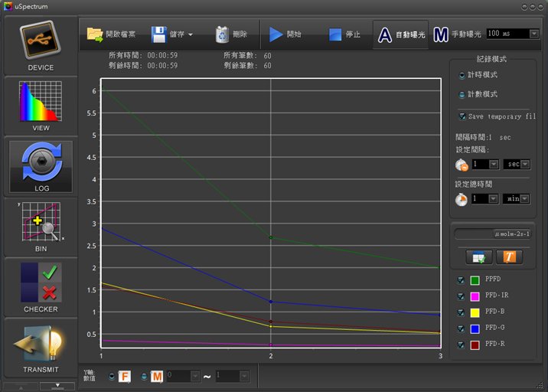548x392 pixels.
Task: Open the Y-axis minimum value dropdown
Action: coord(195,376)
